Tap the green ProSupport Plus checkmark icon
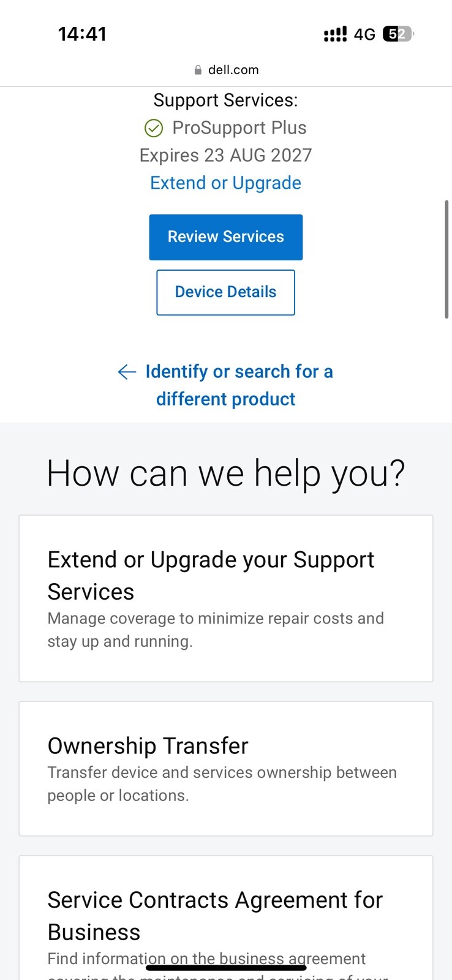Screen dimensions: 452x980 (154, 128)
